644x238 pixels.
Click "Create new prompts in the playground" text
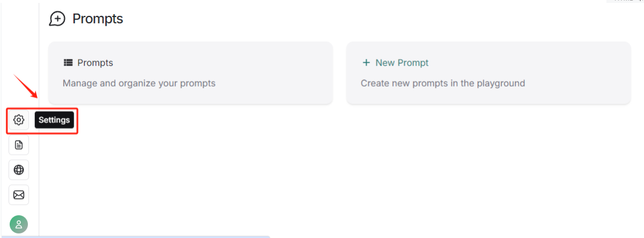click(x=442, y=83)
